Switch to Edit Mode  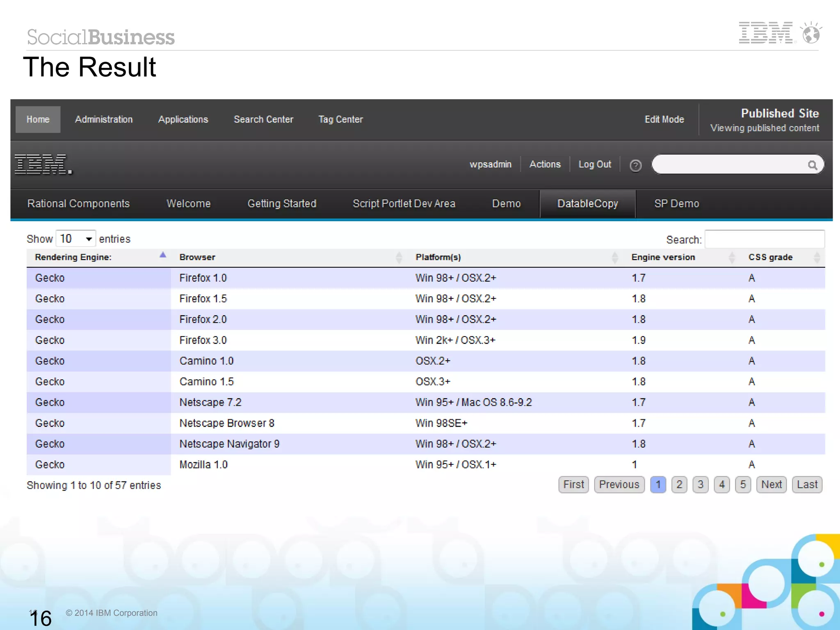point(664,119)
